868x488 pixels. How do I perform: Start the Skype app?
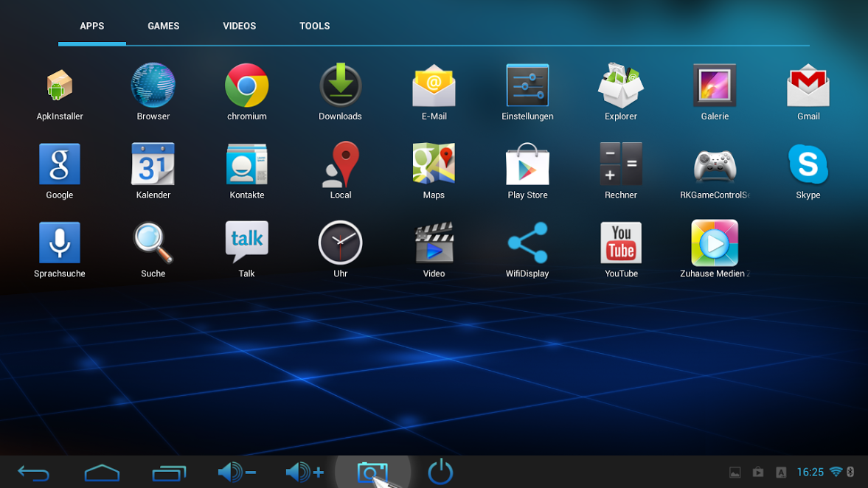[x=808, y=165]
